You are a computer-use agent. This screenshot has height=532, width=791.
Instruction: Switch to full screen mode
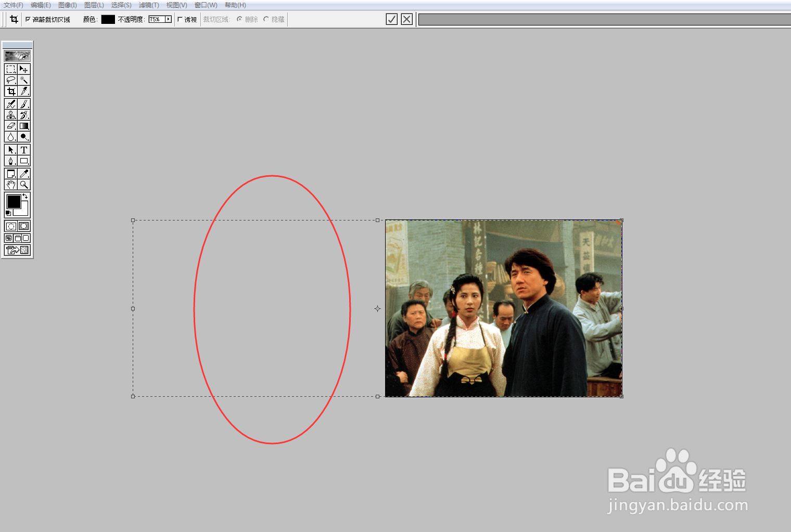pyautogui.click(x=26, y=238)
